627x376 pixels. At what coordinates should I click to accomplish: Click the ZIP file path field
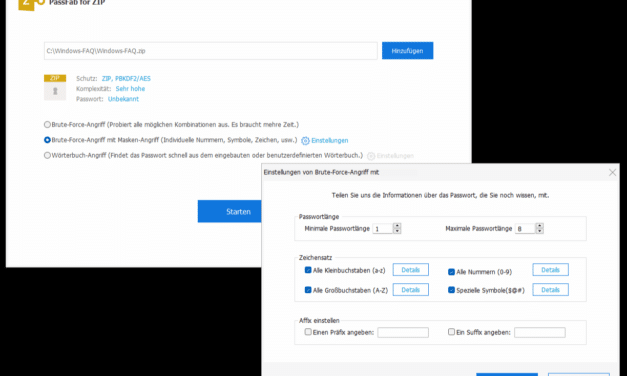point(210,51)
